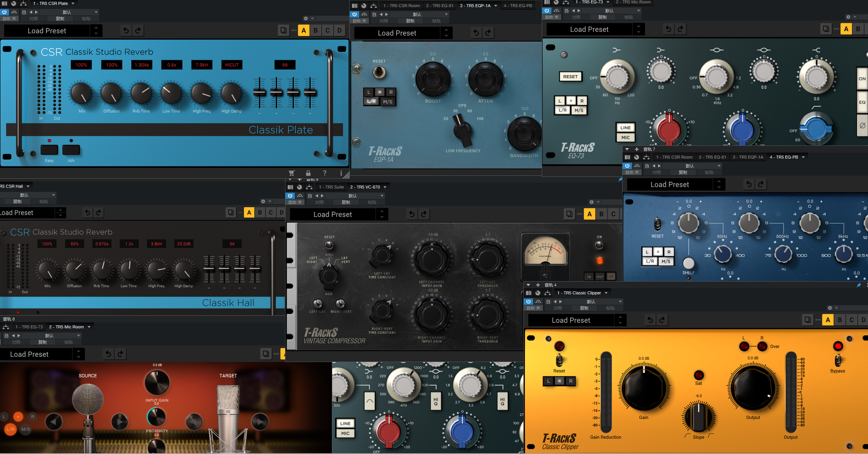868x454 pixels.
Task: Click the Easy button on CSR Plate
Action: point(49,150)
